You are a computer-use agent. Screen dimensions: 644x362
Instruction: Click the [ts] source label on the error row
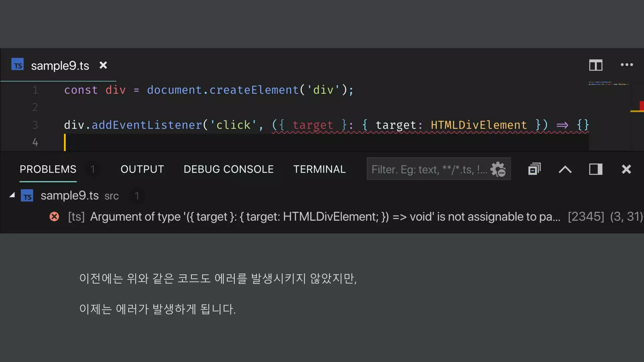(76, 217)
